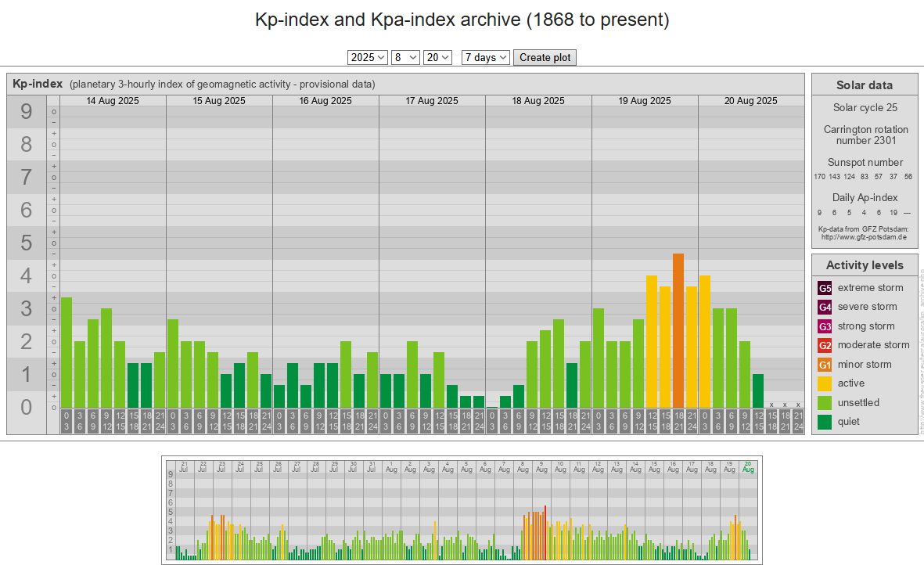Click the 'strong storm' legend label
The height and width of the screenshot is (565, 924).
click(x=866, y=326)
